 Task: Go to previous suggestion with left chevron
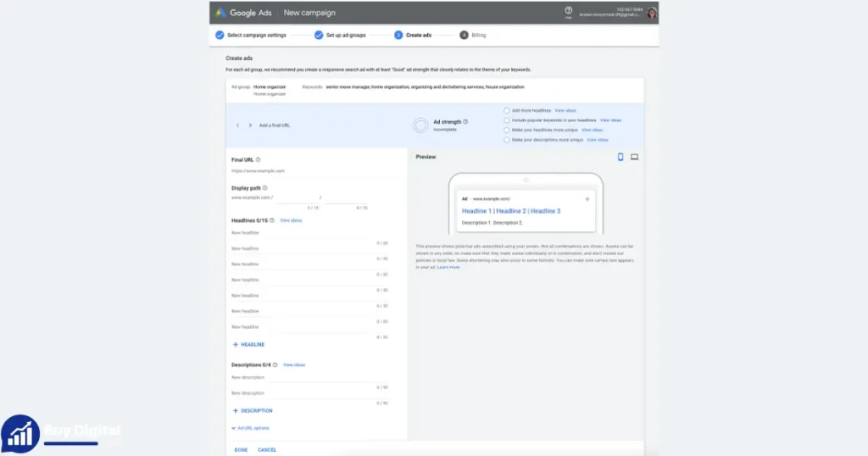238,125
